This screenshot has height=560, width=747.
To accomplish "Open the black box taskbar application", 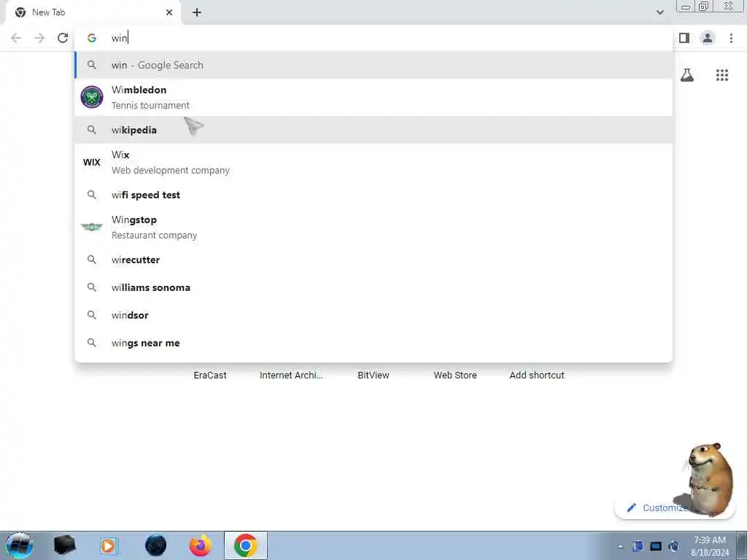I will coord(65,545).
